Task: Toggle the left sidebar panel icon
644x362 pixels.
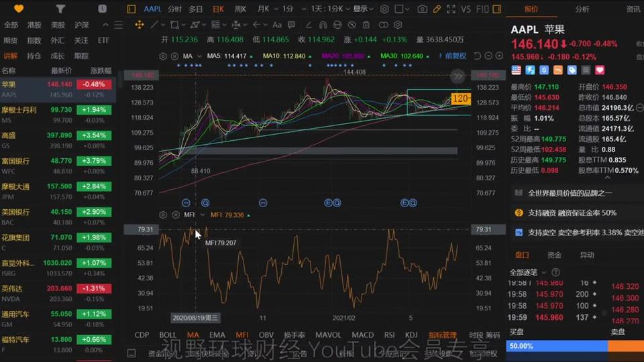Action: click(x=131, y=9)
